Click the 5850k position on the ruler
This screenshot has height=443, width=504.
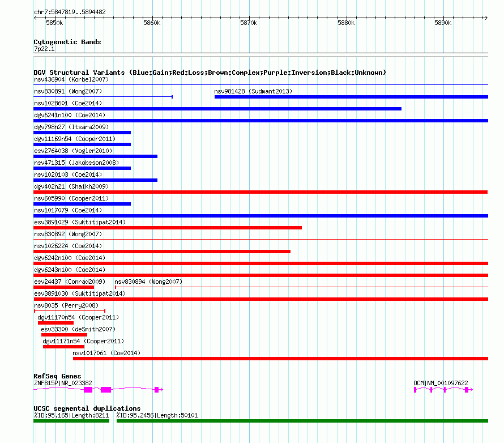[54, 23]
